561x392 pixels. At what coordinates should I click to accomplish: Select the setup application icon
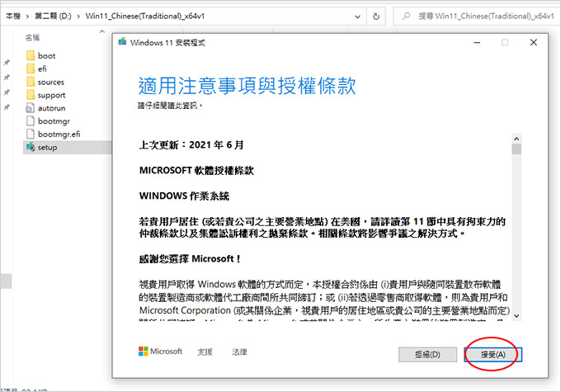pos(31,147)
